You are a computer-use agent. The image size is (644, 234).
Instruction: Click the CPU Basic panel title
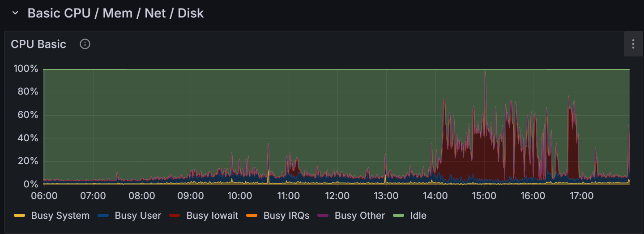pos(38,44)
